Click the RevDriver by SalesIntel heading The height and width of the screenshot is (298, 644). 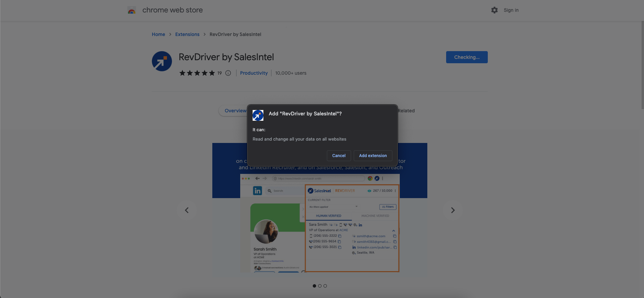click(x=226, y=57)
